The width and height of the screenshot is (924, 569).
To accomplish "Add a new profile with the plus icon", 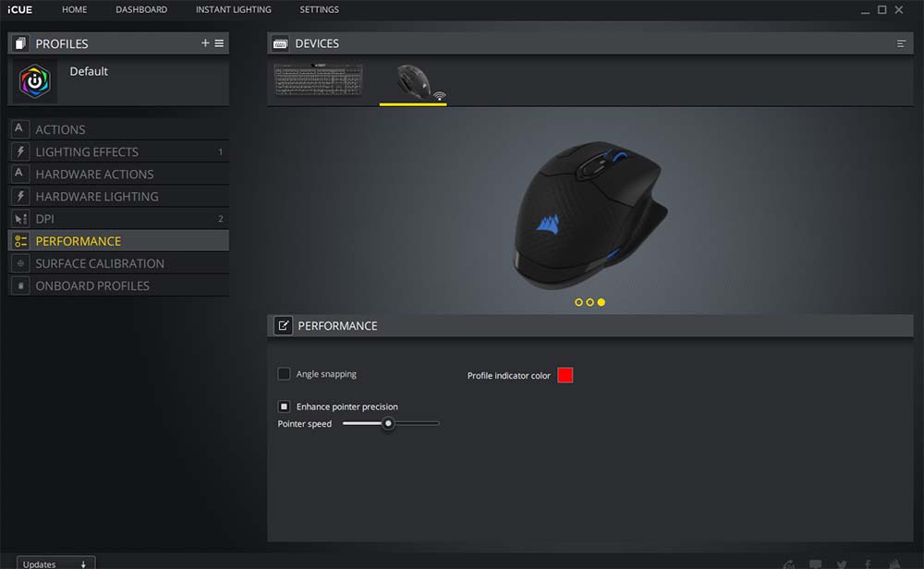I will coord(205,43).
